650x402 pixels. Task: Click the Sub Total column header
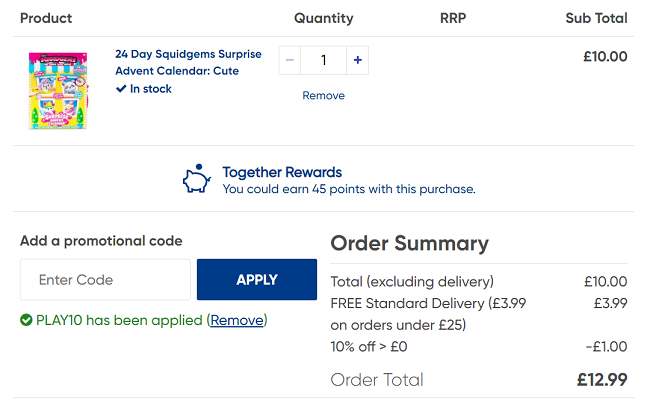(x=596, y=18)
